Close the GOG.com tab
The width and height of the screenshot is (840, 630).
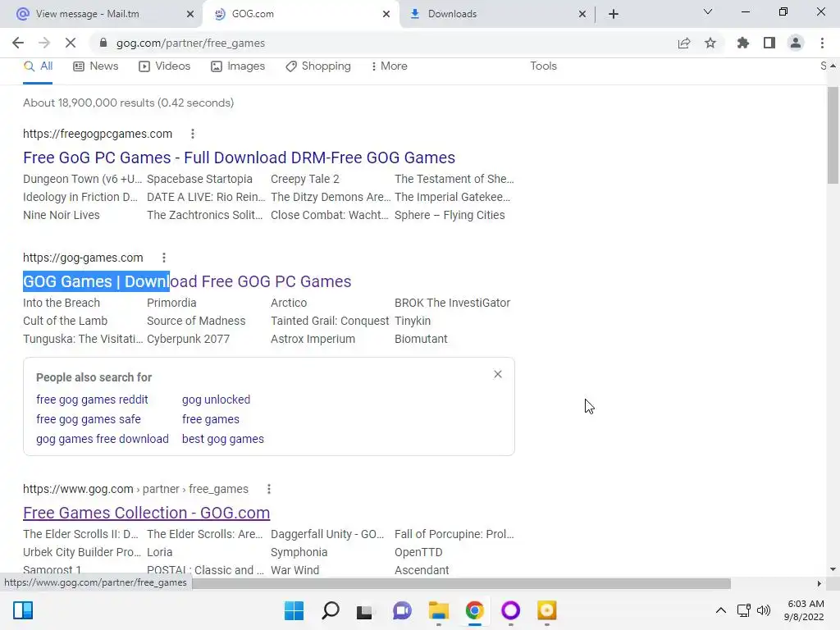[386, 14]
